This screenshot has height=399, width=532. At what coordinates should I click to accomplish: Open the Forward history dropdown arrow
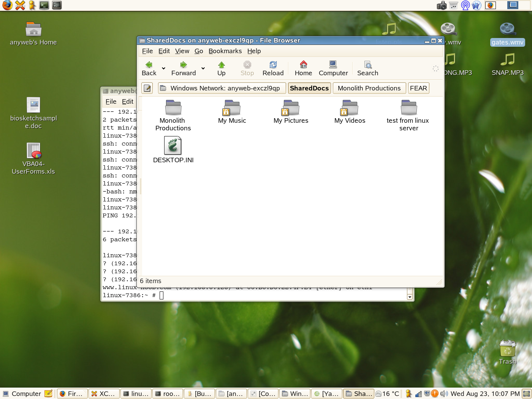coord(203,68)
